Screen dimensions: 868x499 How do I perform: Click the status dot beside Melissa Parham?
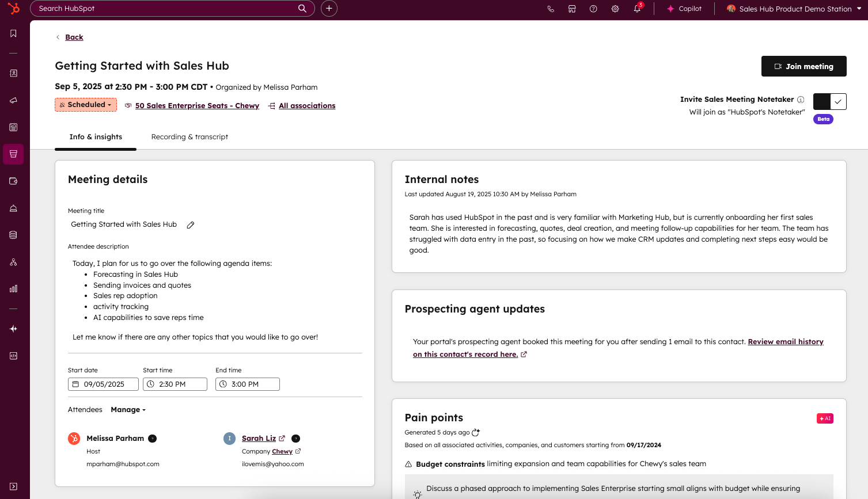153,439
